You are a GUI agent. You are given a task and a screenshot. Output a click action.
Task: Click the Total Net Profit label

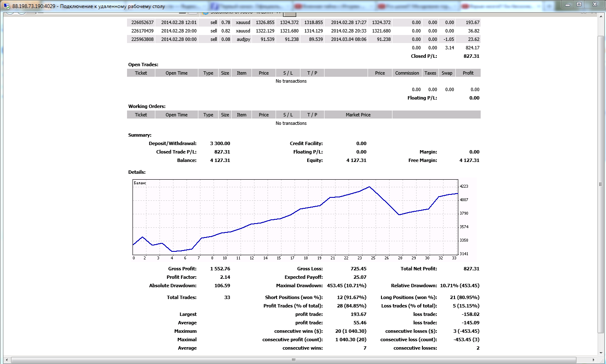tap(419, 269)
